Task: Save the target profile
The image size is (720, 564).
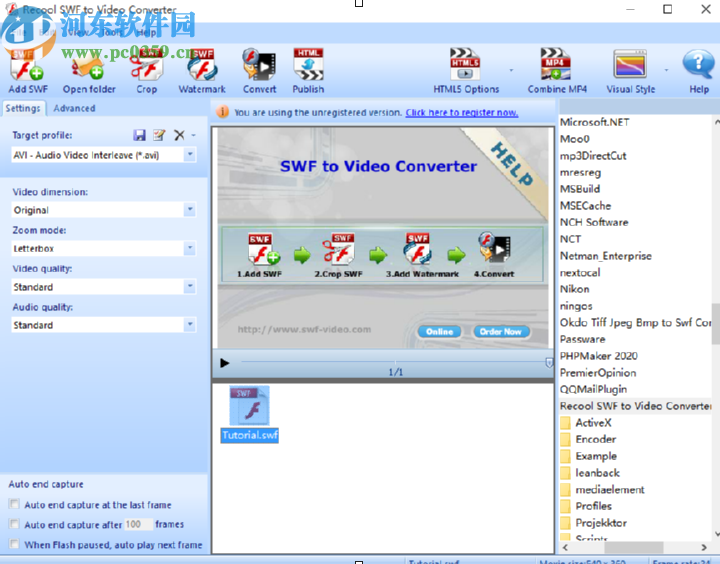Action: click(139, 135)
